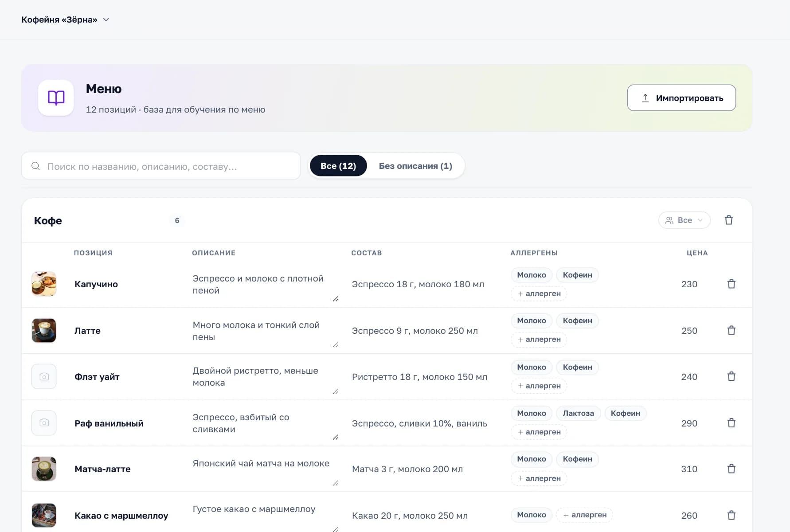Screen dimensions: 790x532
Task: Add an allergen to Флэт уайт
Action: coord(539,386)
